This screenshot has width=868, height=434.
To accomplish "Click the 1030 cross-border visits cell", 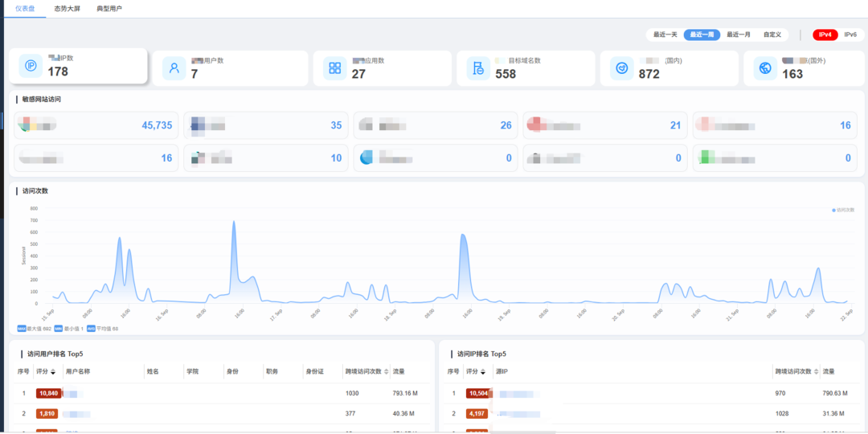I will [352, 394].
